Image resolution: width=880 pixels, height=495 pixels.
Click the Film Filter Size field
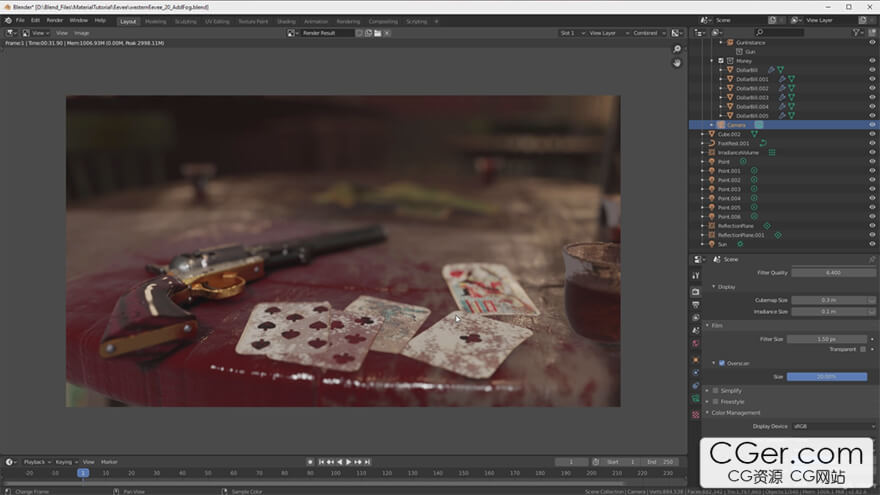(x=827, y=339)
